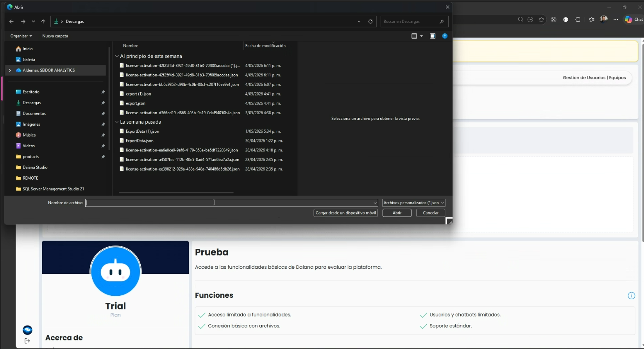Click the pin icon next to Escritorio
The image size is (644, 349).
pyautogui.click(x=103, y=92)
